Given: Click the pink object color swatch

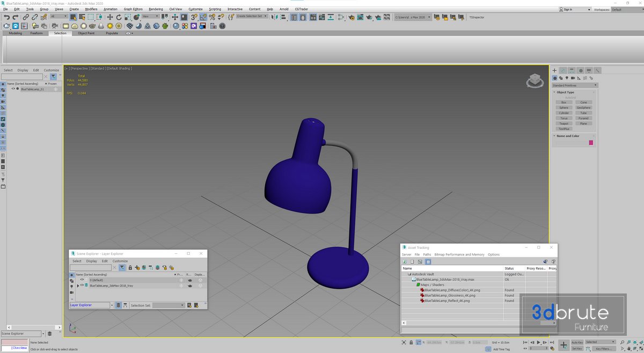Looking at the screenshot, I should click(x=591, y=143).
